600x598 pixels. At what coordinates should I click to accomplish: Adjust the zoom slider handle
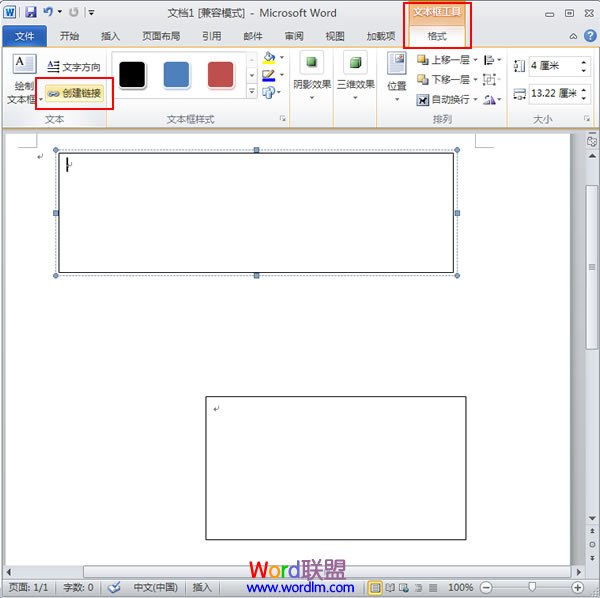click(x=532, y=587)
